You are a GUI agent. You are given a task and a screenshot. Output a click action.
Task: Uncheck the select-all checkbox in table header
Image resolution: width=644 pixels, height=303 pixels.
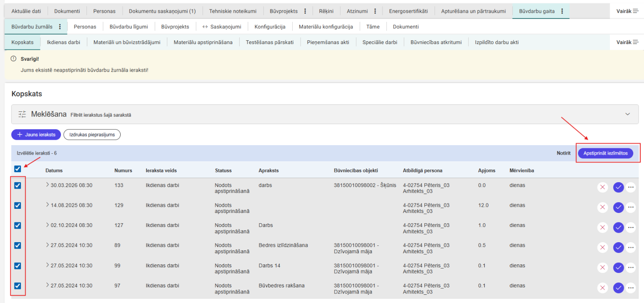tap(18, 169)
